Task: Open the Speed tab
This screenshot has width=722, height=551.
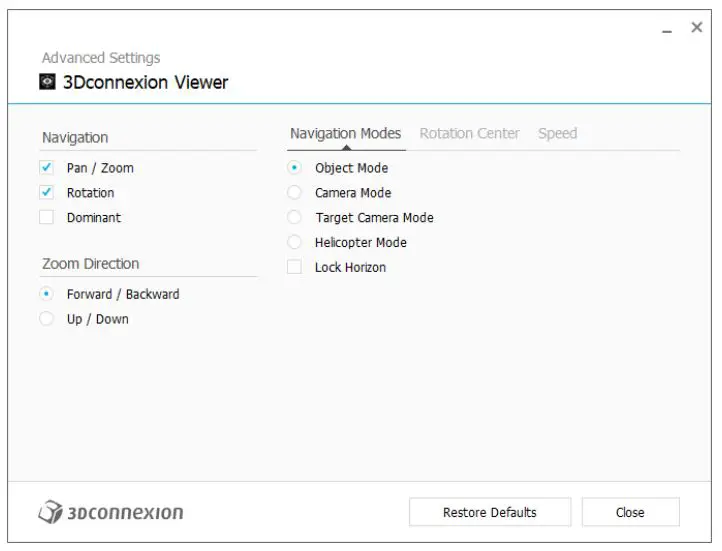Action: 557,133
